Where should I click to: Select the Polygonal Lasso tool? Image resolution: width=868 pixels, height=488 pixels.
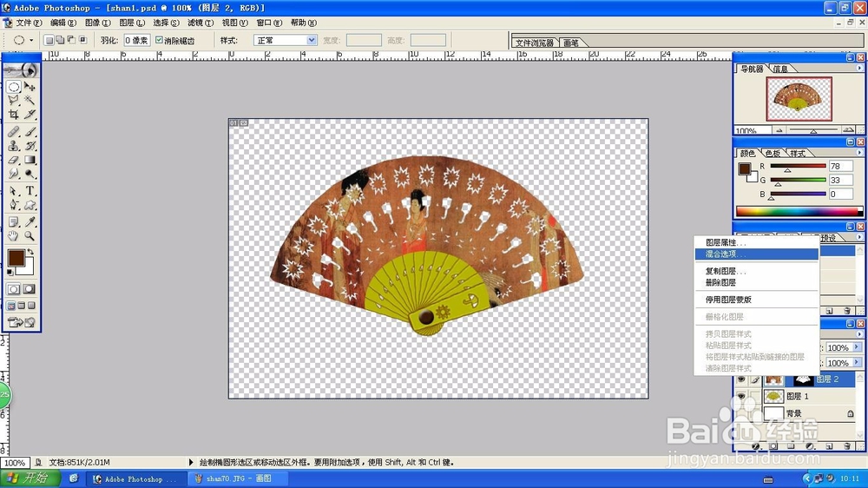coord(14,100)
